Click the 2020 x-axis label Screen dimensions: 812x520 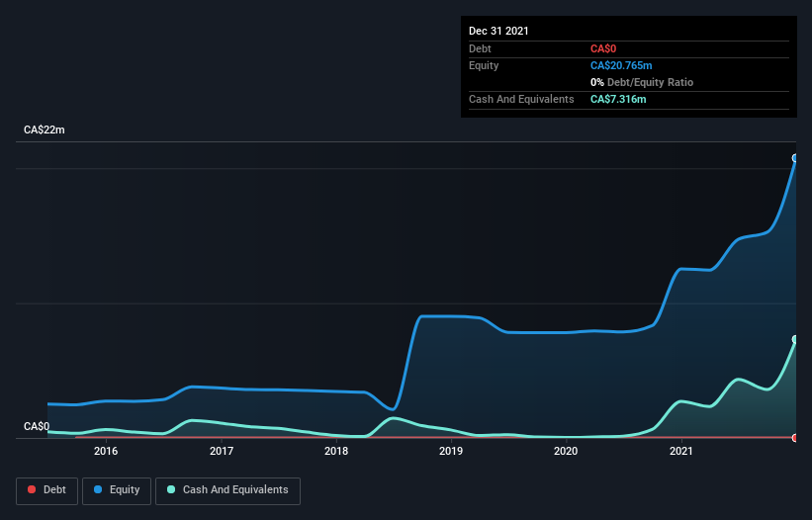tap(566, 451)
